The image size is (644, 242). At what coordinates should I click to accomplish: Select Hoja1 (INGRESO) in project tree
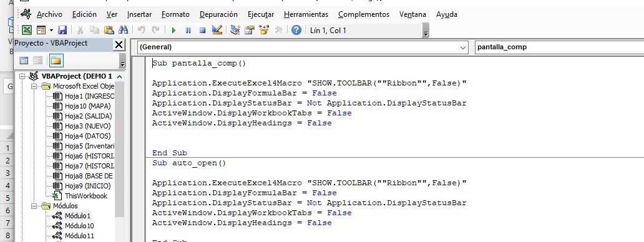click(89, 97)
